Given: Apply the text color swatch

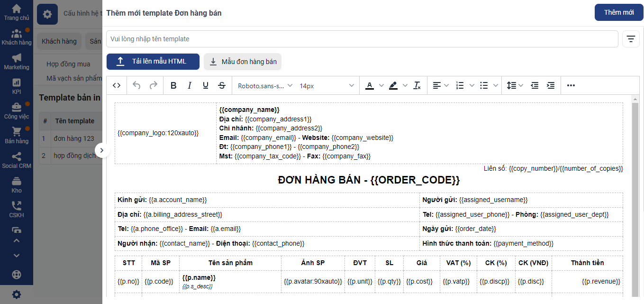Looking at the screenshot, I should pyautogui.click(x=370, y=85).
